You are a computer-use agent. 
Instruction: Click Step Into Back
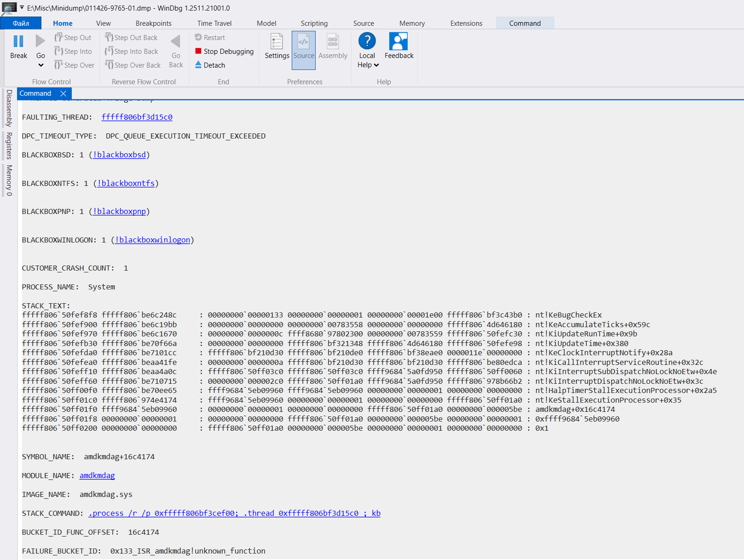point(131,52)
